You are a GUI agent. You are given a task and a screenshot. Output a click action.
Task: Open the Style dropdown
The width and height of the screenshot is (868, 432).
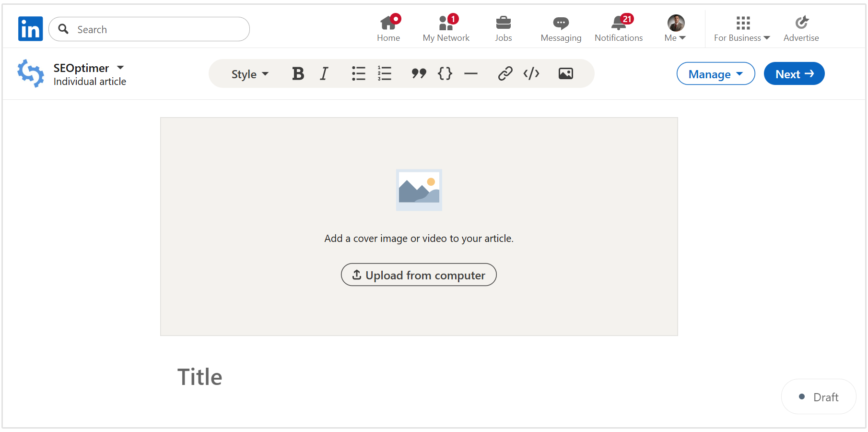click(250, 74)
